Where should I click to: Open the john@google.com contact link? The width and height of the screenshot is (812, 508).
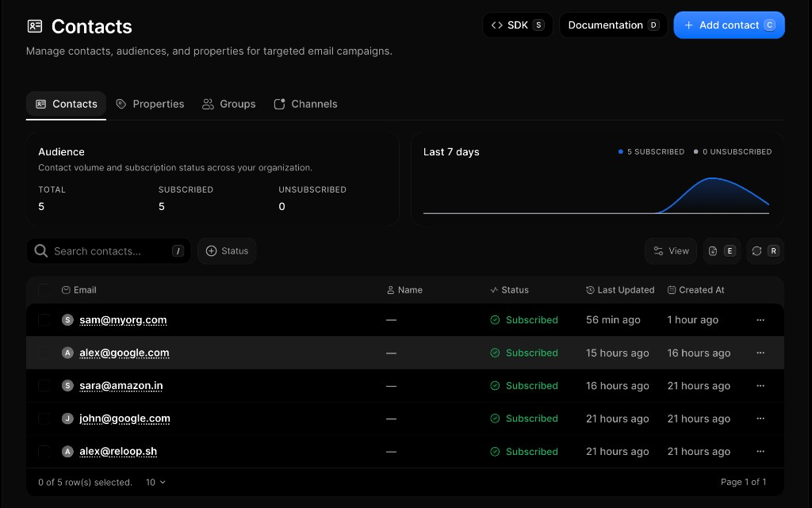tap(124, 418)
